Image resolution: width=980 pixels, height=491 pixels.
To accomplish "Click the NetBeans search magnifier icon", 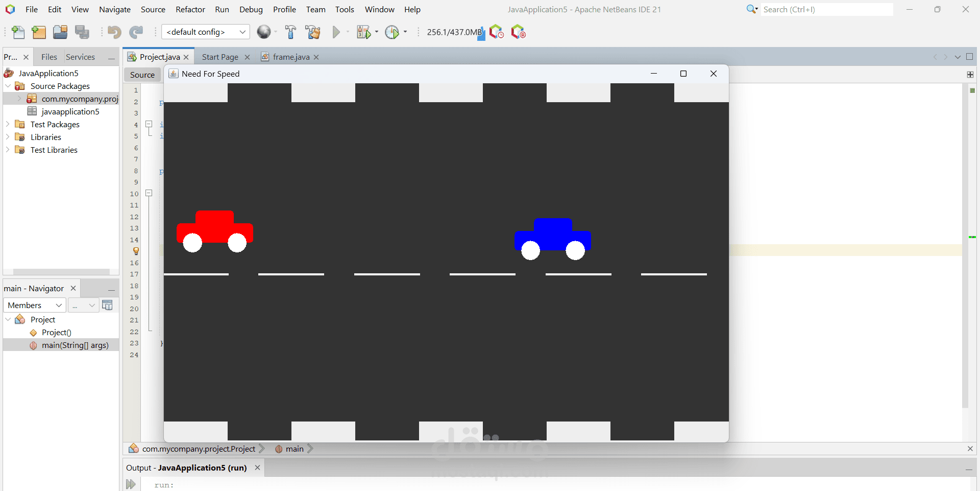I will point(752,9).
